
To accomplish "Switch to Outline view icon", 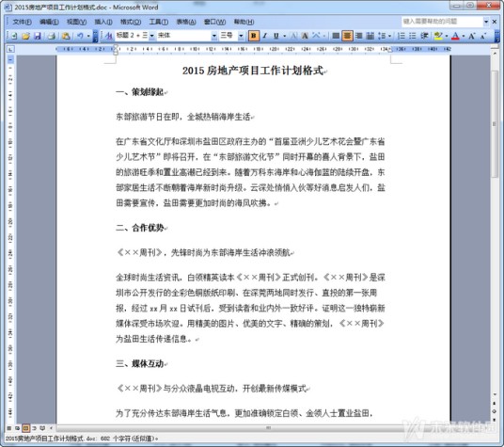I will pos(34,428).
